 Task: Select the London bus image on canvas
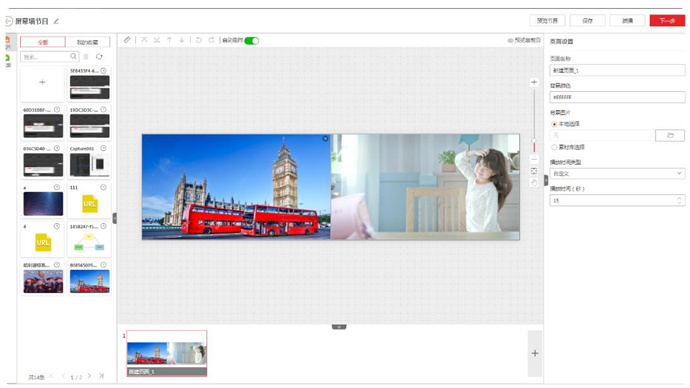click(236, 187)
